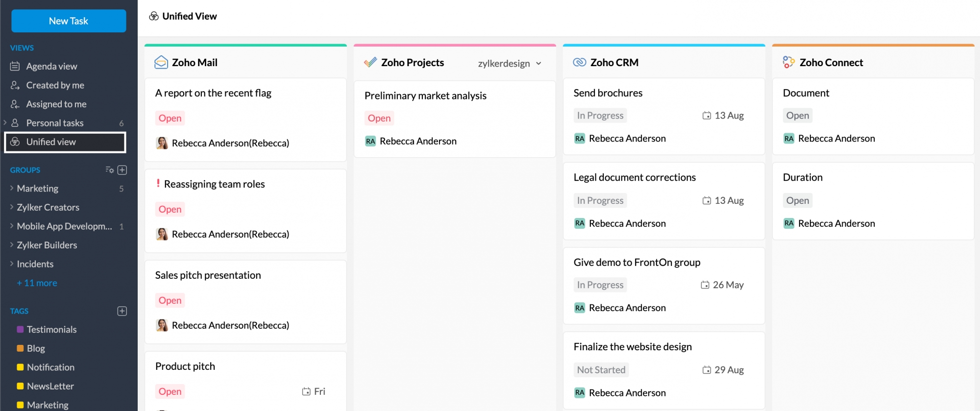Add a new tag with plus icon
The width and height of the screenshot is (980, 411).
122,311
